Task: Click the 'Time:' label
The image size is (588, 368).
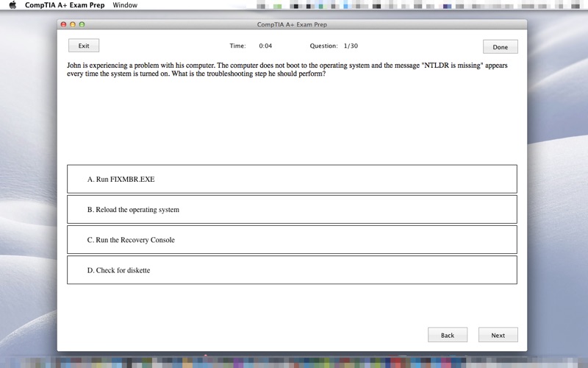Action: tap(237, 46)
